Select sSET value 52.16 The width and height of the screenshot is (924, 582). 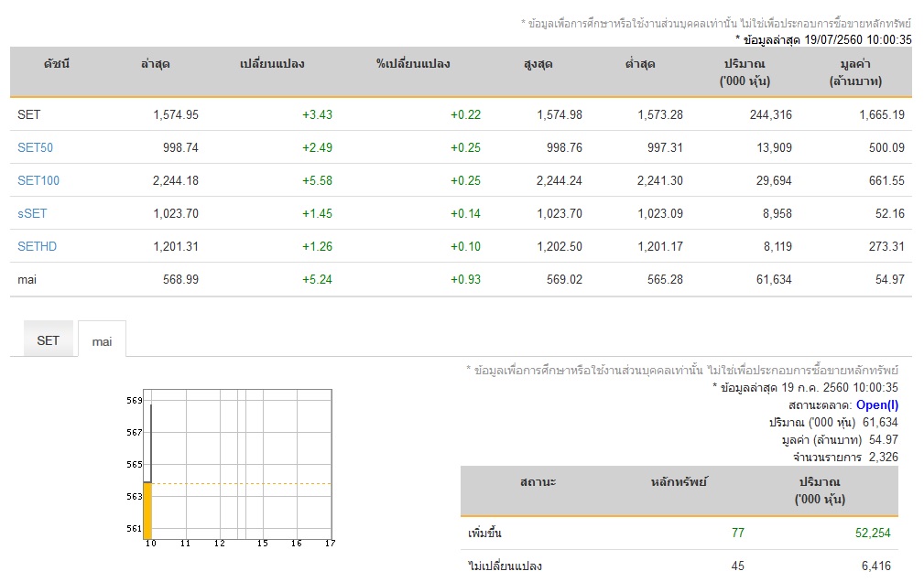[890, 213]
